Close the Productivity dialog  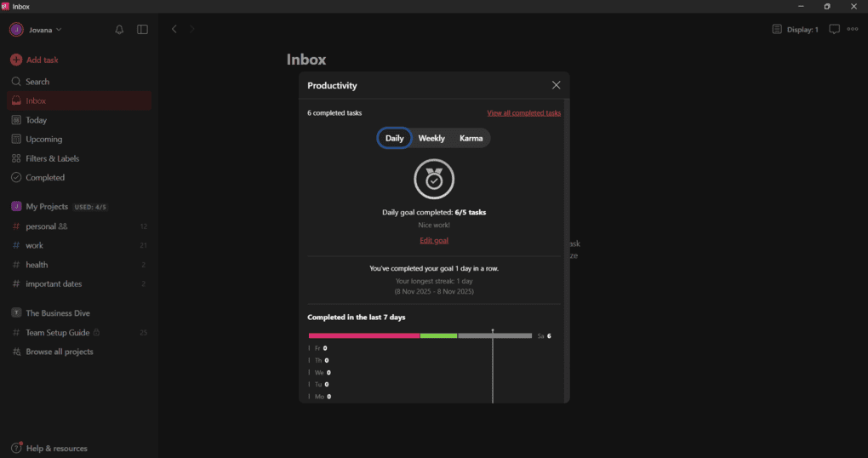[x=556, y=85]
